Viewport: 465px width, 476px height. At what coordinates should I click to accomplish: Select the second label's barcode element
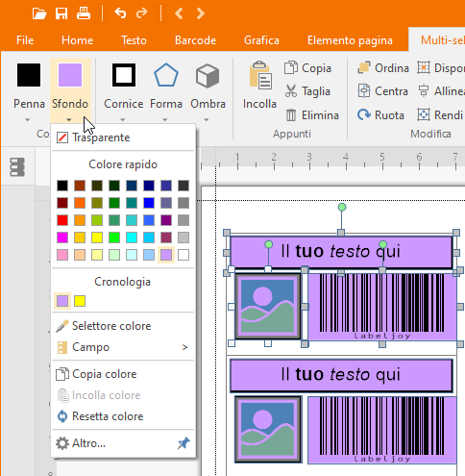coord(382,430)
